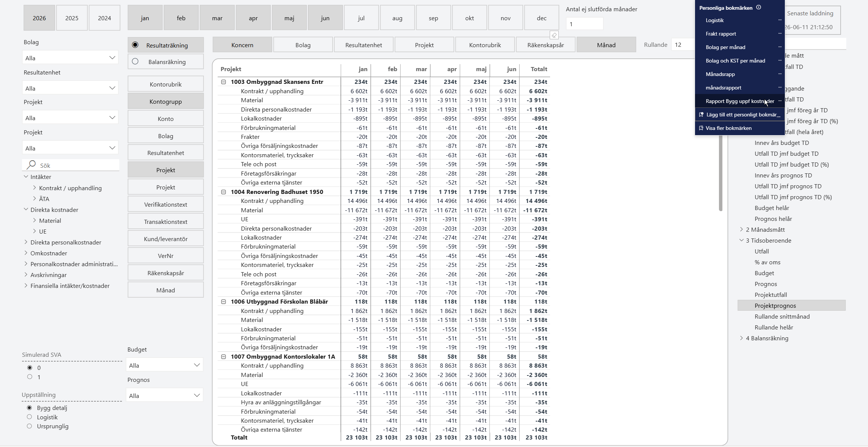Collapse the Direkta kostnader tree node
This screenshot has width=868, height=447.
coord(26,209)
